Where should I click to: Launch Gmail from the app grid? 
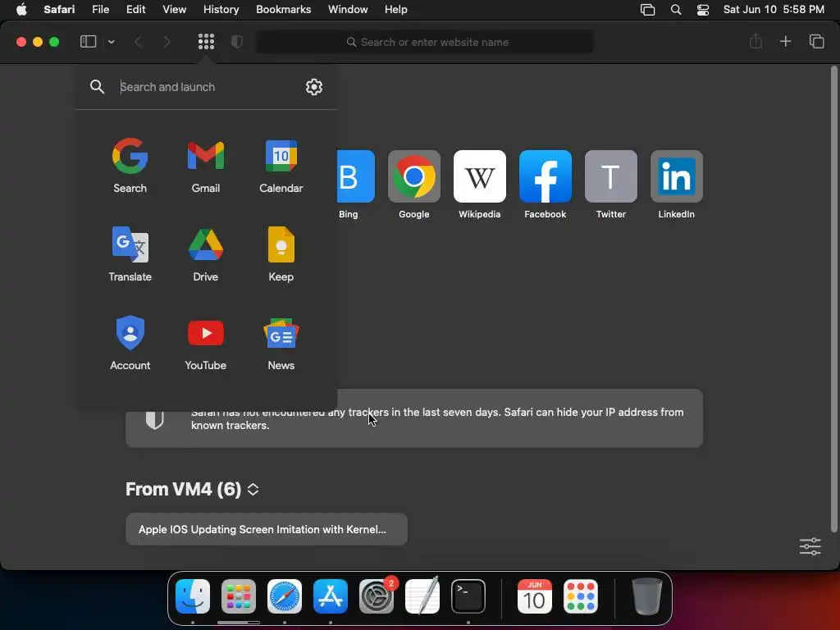point(206,165)
